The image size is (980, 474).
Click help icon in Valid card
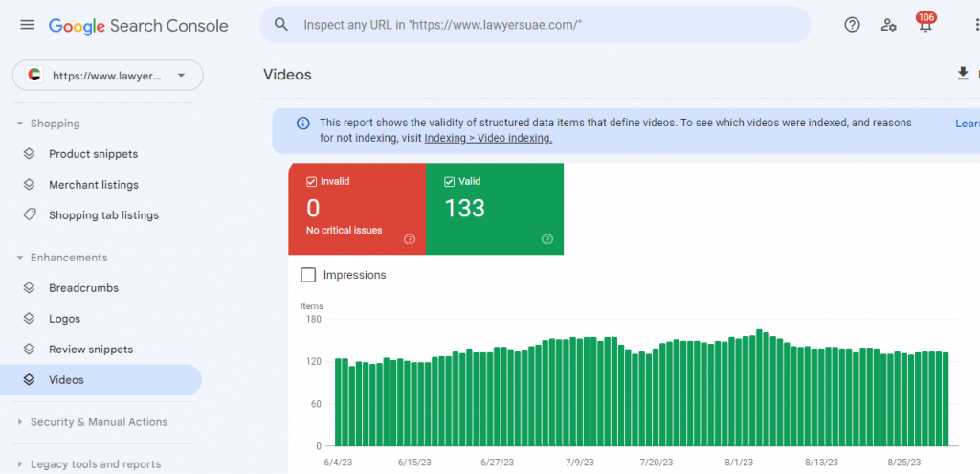tap(547, 238)
